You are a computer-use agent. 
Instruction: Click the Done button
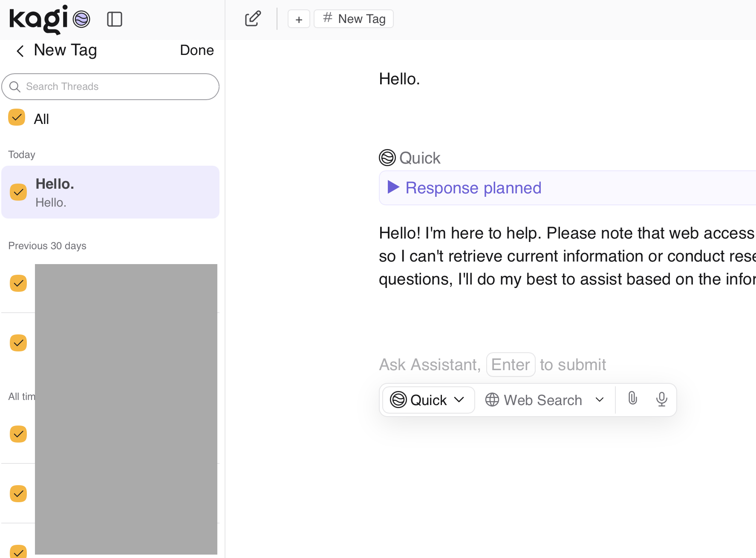196,50
